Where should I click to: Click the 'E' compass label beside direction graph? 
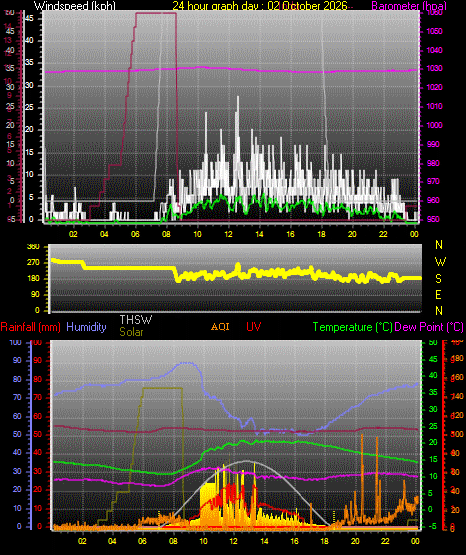tap(438, 294)
